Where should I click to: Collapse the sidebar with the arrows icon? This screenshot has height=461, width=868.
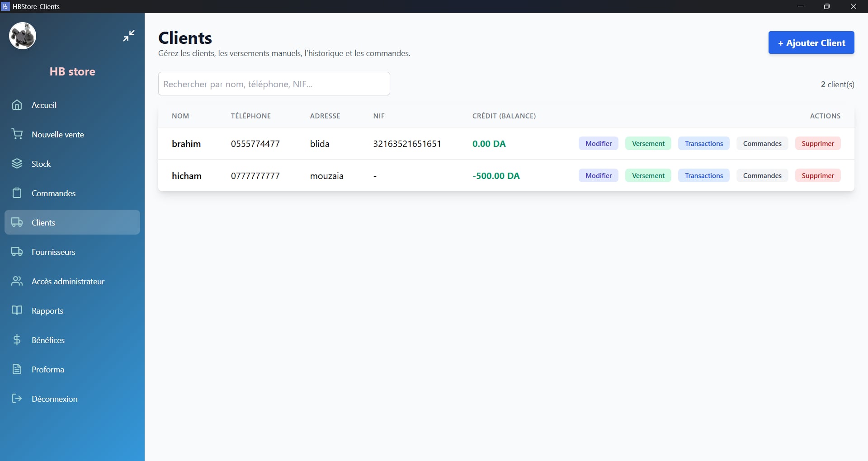128,36
